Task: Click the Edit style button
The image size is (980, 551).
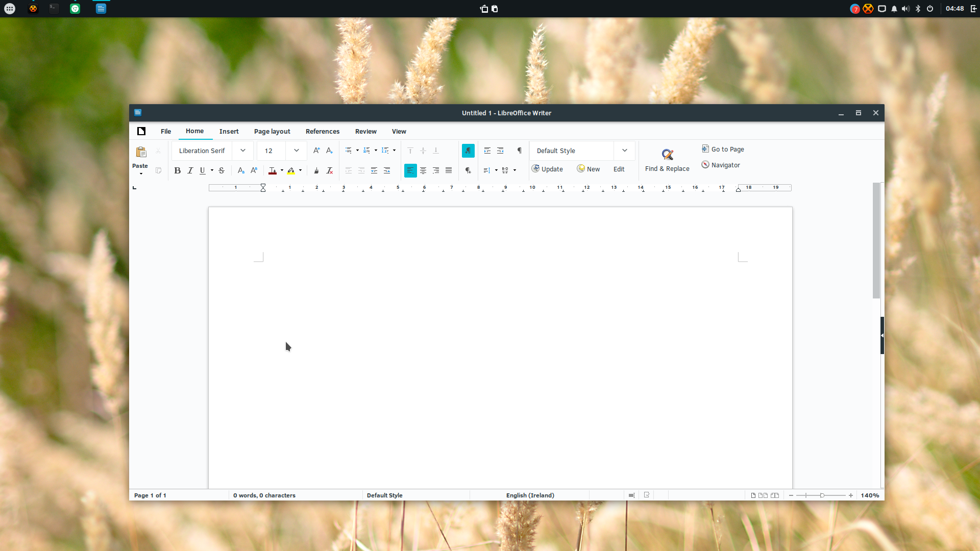Action: [x=619, y=169]
